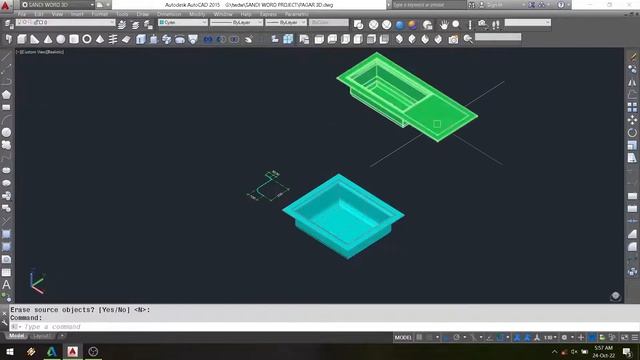Apply the Union boolean tool

click(208, 39)
